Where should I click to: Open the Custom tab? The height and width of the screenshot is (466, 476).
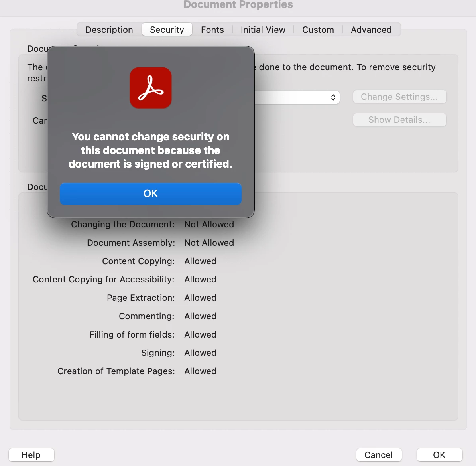coord(318,30)
